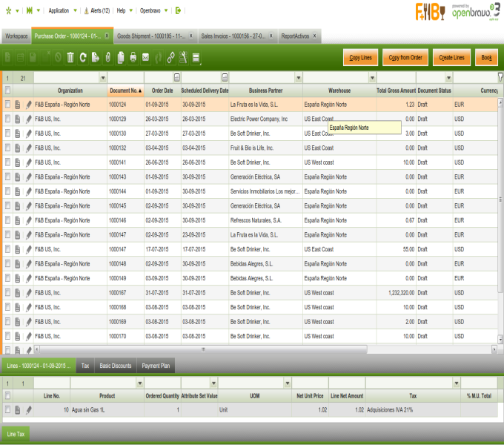Open the Organization filter dropdown

pyautogui.click(x=102, y=78)
